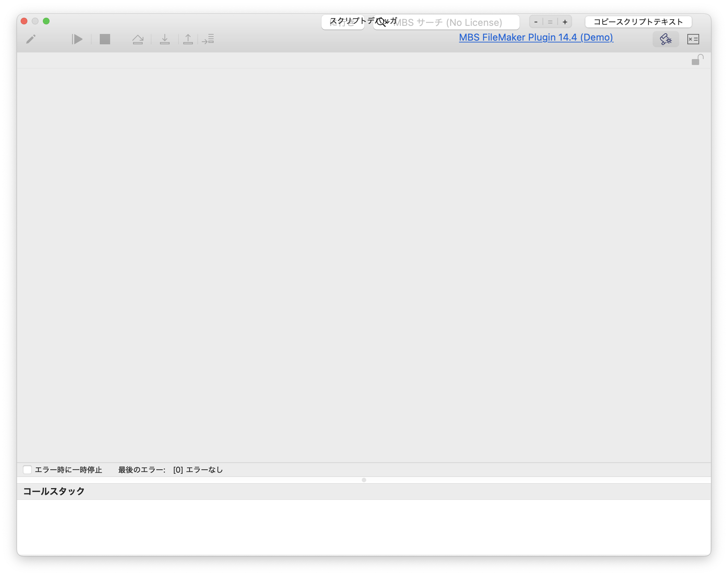Click the split pane divider handle
This screenshot has height=576, width=728.
(364, 480)
